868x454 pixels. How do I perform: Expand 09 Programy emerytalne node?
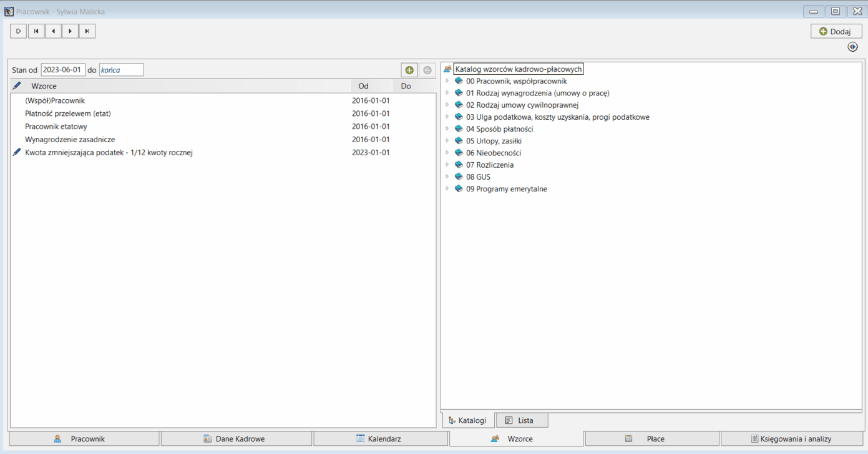(x=447, y=188)
